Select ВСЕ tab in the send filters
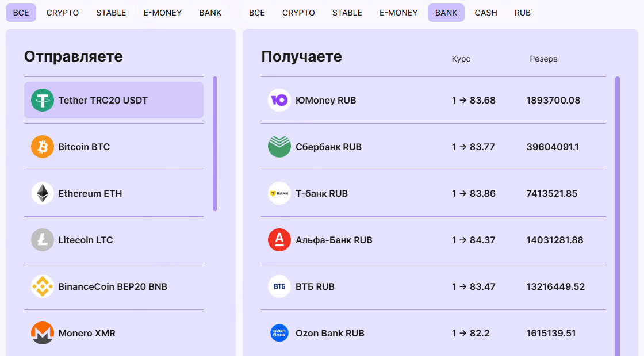 tap(21, 13)
